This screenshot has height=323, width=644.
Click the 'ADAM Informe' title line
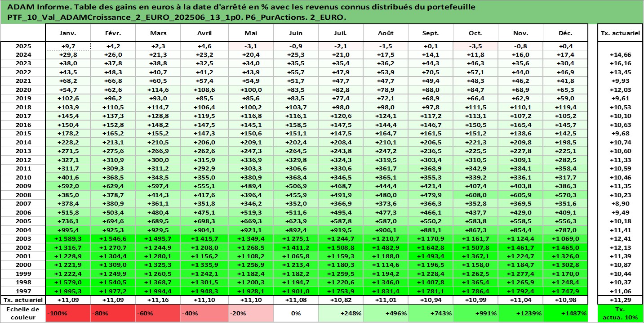coord(242,7)
